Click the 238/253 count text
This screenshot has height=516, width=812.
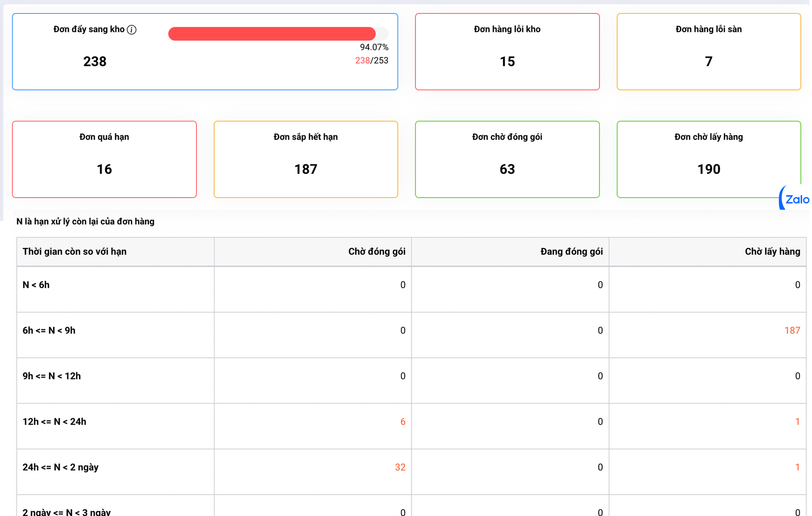click(371, 61)
